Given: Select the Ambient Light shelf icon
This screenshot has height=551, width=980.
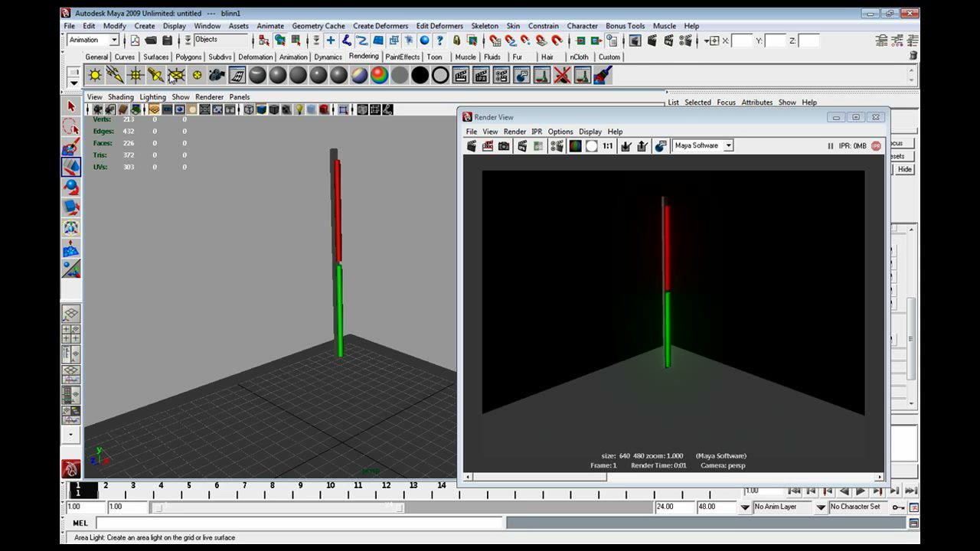Looking at the screenshot, I should (x=94, y=75).
